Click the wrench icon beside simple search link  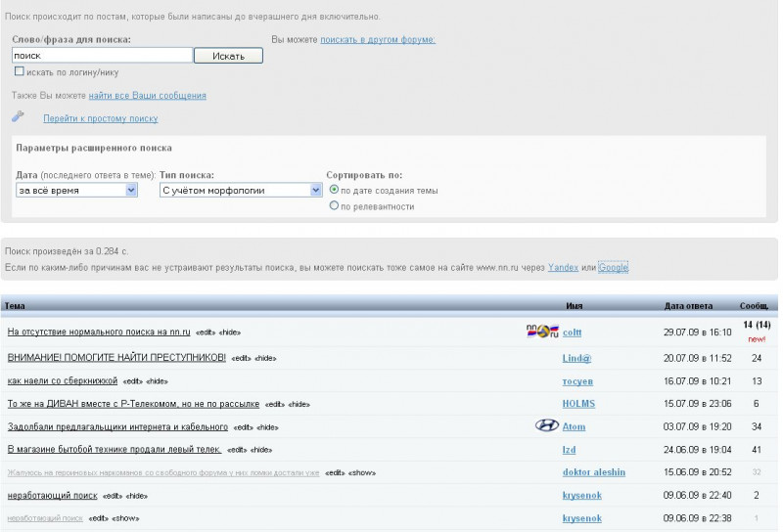(x=17, y=117)
